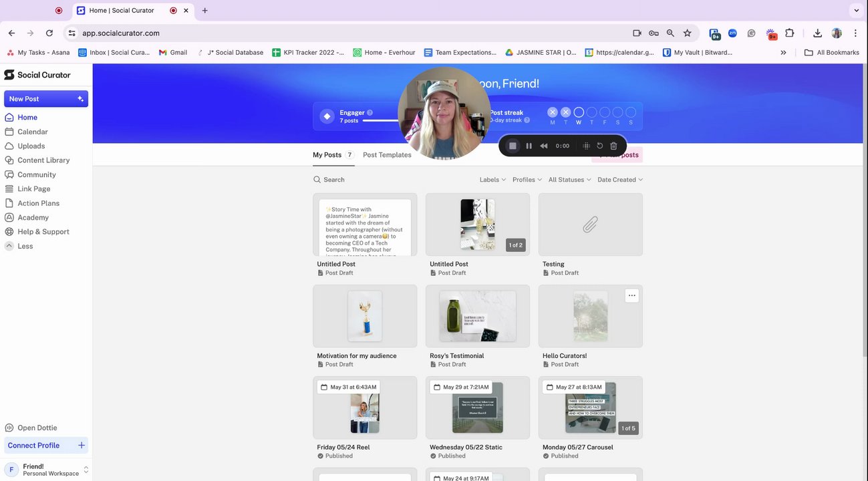This screenshot has width=868, height=481.
Task: Click the Social Curator logo
Action: [x=37, y=75]
